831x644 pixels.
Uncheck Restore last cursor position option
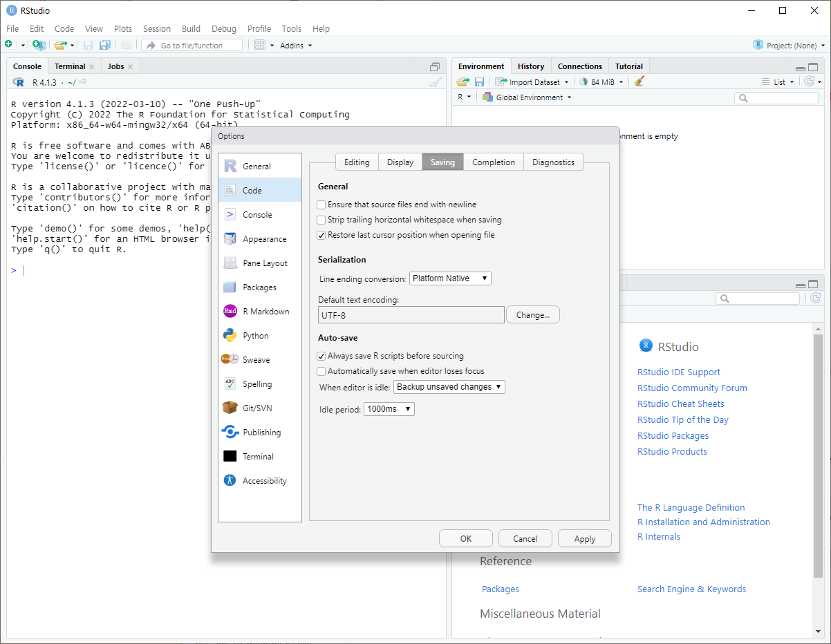(321, 235)
